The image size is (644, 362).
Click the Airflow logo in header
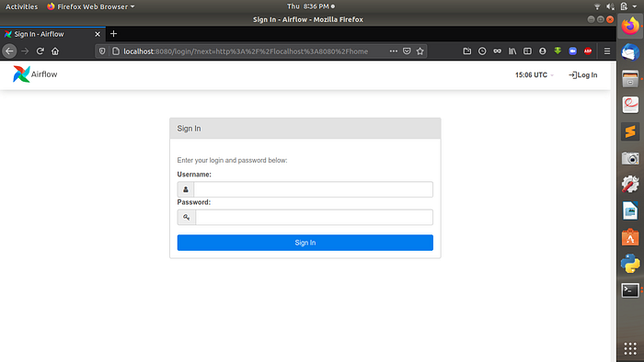pos(35,74)
